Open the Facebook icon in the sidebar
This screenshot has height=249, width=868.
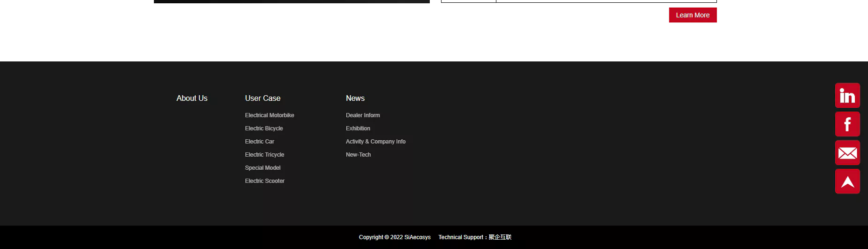click(847, 124)
